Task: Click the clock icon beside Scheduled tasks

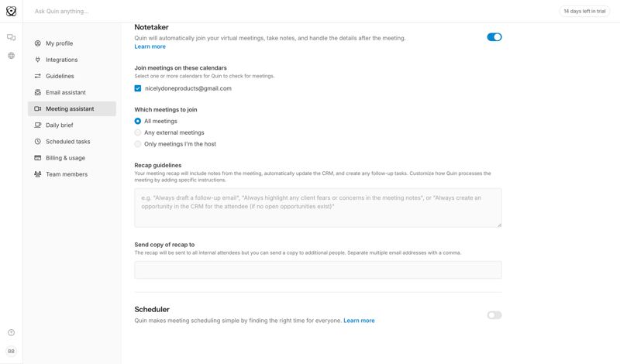Action: tap(37, 142)
